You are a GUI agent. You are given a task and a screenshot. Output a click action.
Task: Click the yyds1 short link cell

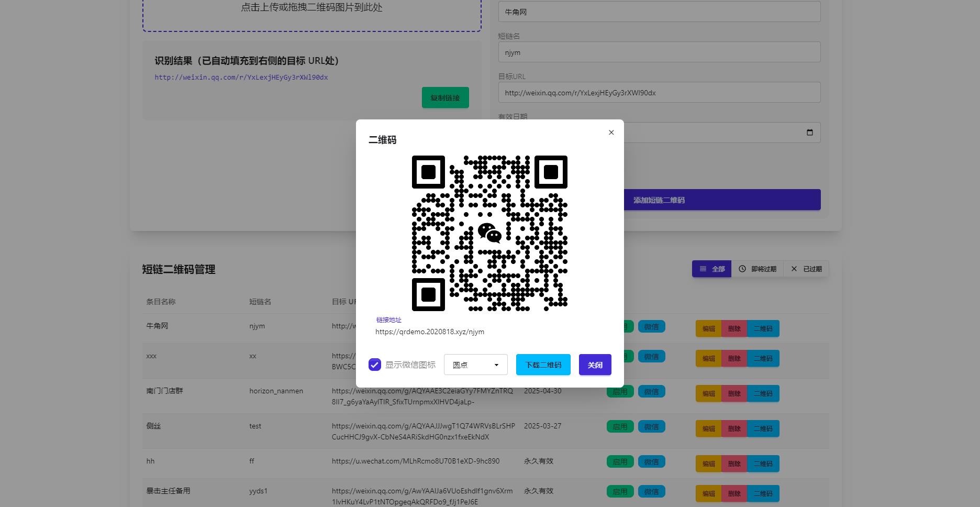pos(258,491)
